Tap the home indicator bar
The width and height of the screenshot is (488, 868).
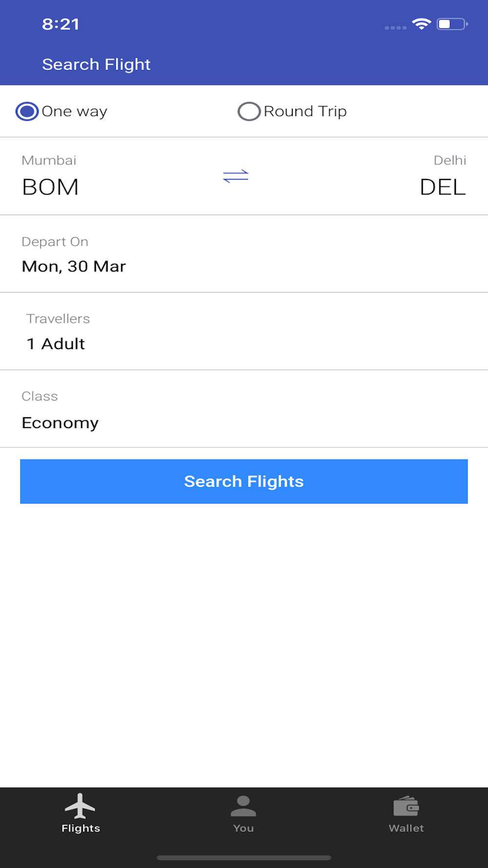click(244, 858)
